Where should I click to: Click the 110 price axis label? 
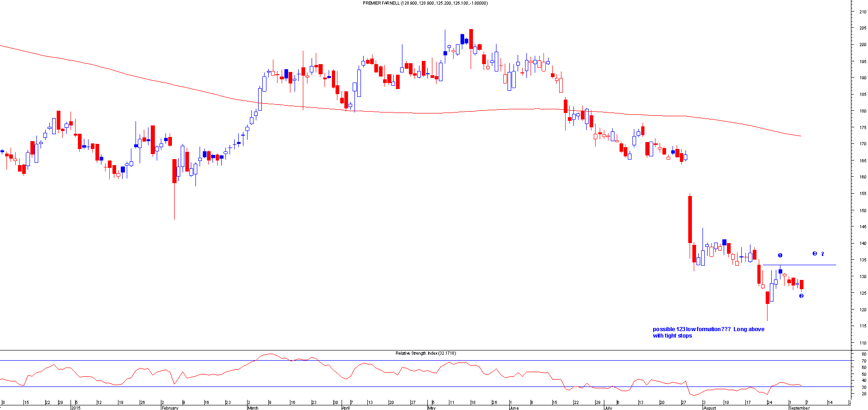(x=862, y=343)
